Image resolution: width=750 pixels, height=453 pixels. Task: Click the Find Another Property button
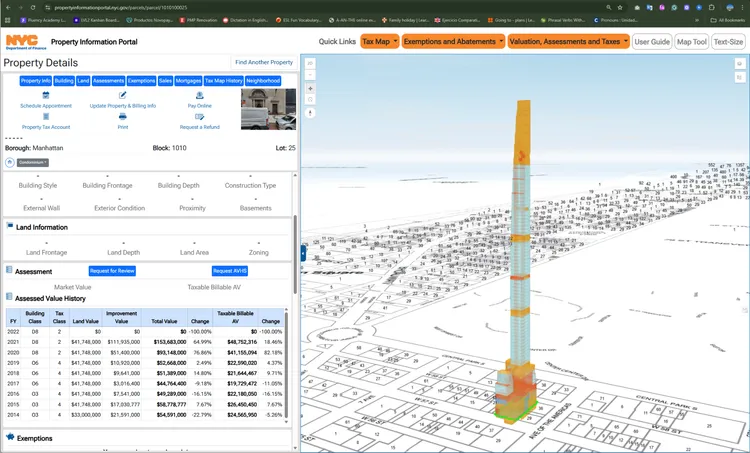coord(264,62)
